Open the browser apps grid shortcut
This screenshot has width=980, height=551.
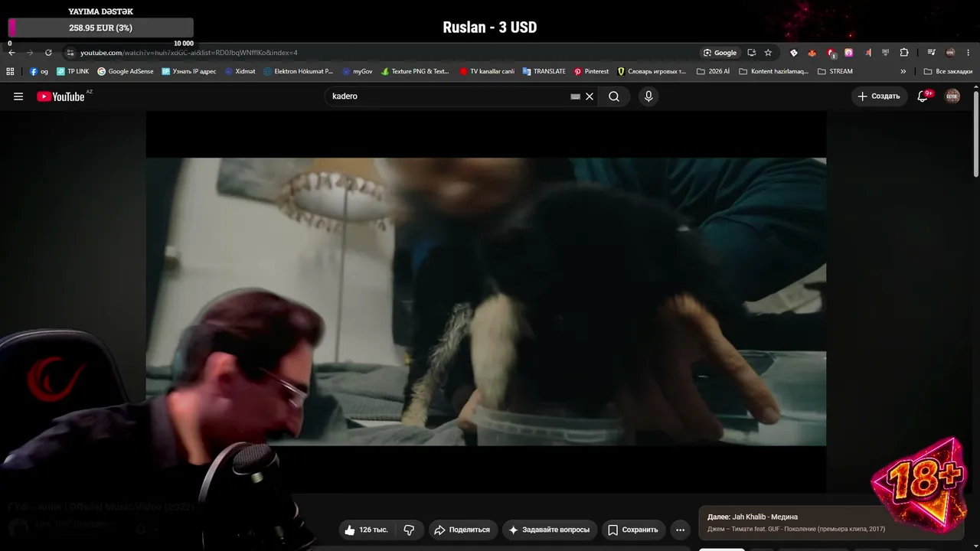pos(10,71)
